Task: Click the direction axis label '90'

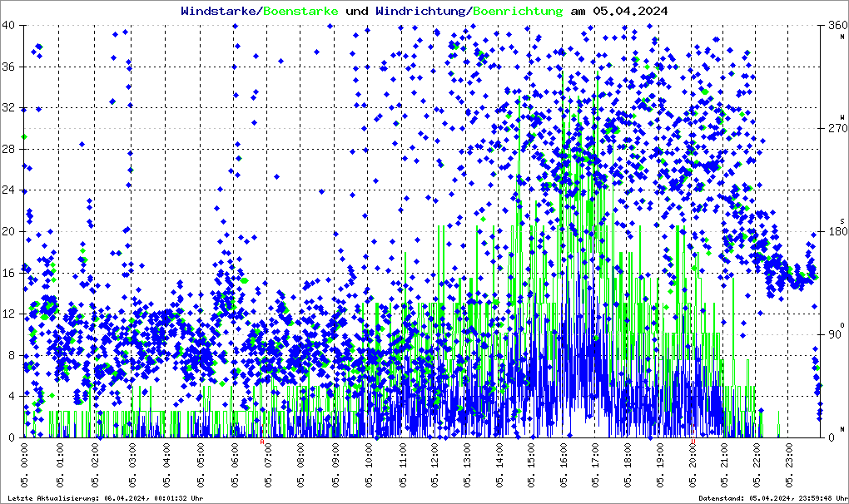Action: (x=835, y=334)
